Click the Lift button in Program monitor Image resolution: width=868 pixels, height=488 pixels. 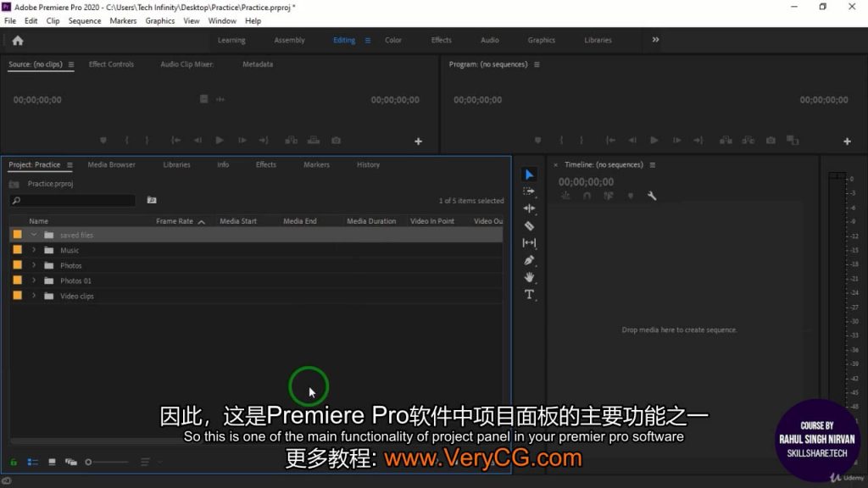coord(726,141)
